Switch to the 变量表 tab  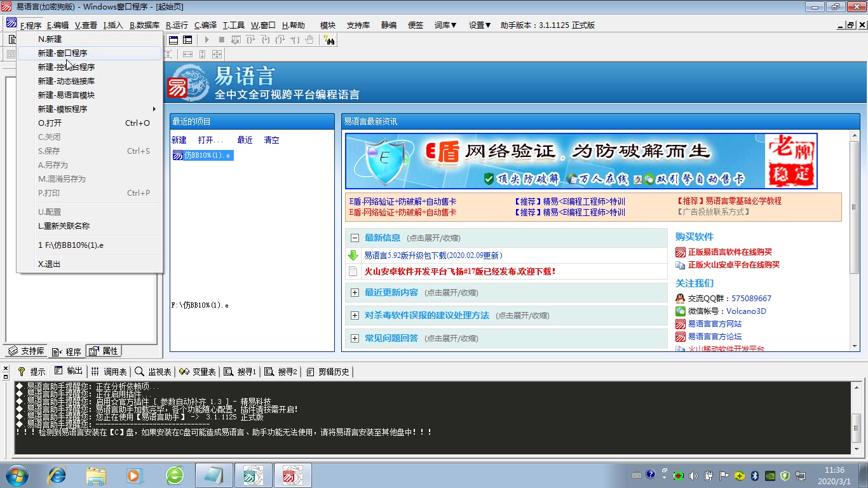pos(198,372)
